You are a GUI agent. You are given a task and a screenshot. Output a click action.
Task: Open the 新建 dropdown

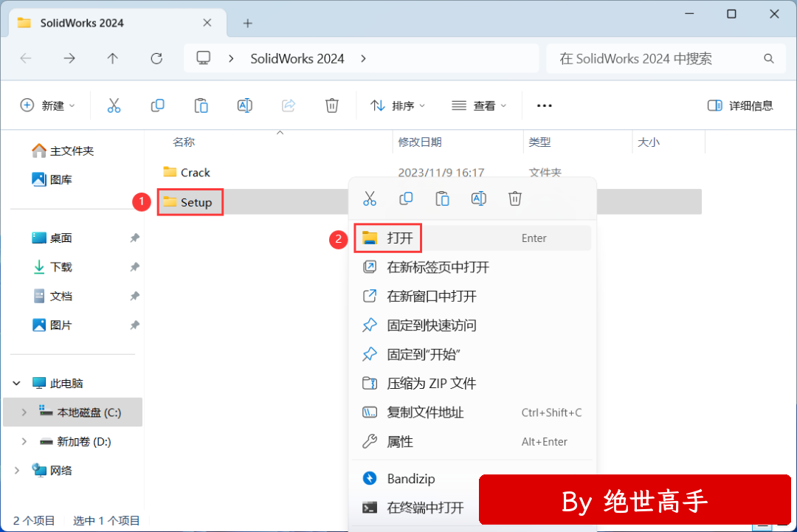click(48, 106)
